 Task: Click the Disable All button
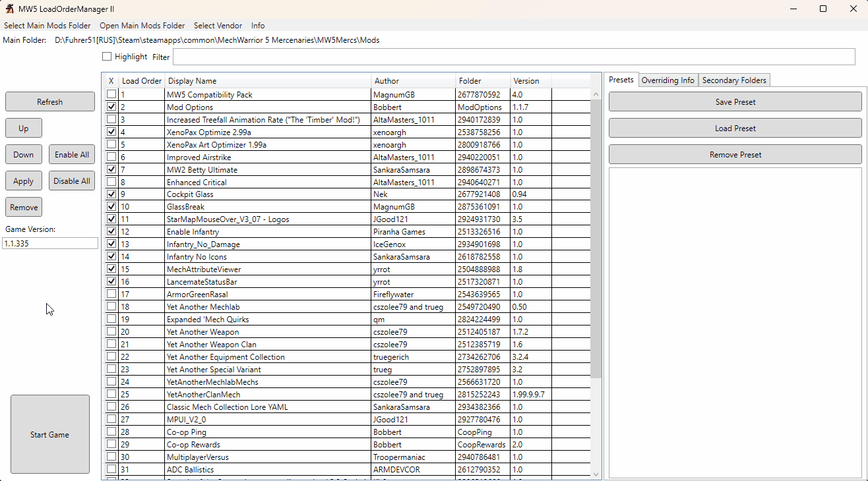tap(72, 181)
